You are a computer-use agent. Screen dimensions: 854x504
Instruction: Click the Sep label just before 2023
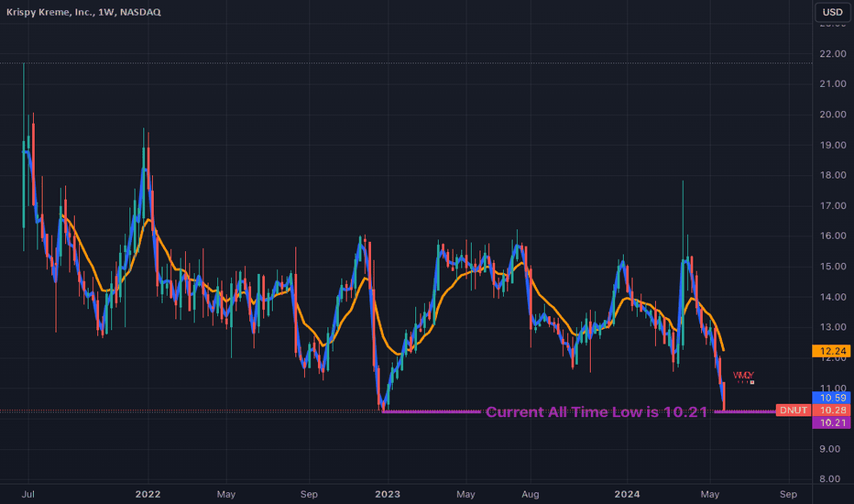pyautogui.click(x=309, y=494)
